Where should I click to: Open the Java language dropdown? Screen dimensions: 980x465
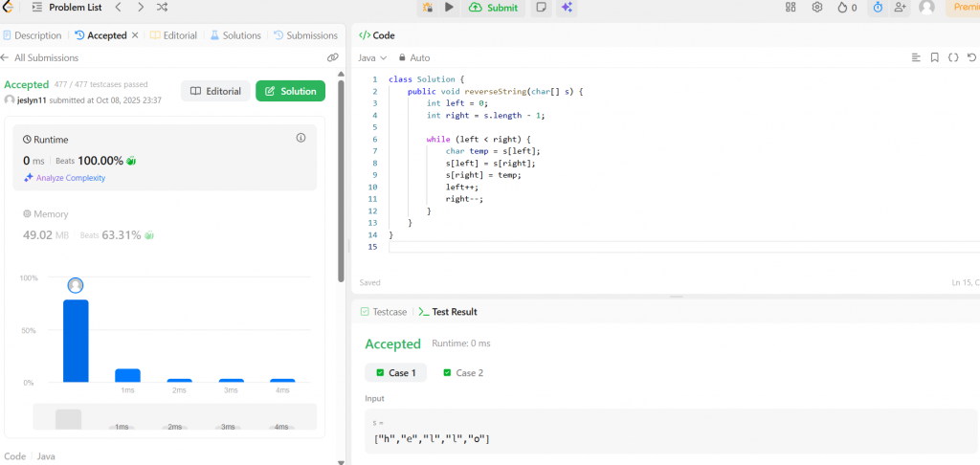click(372, 57)
